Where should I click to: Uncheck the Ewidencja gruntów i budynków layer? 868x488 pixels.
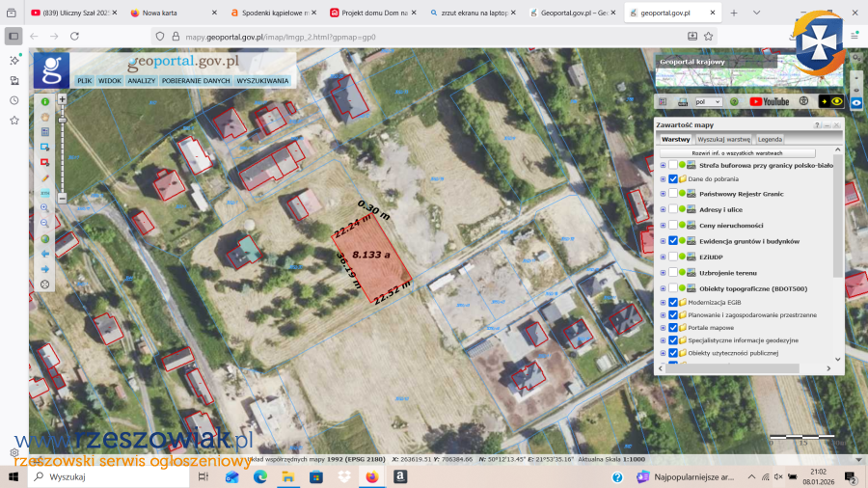(673, 241)
